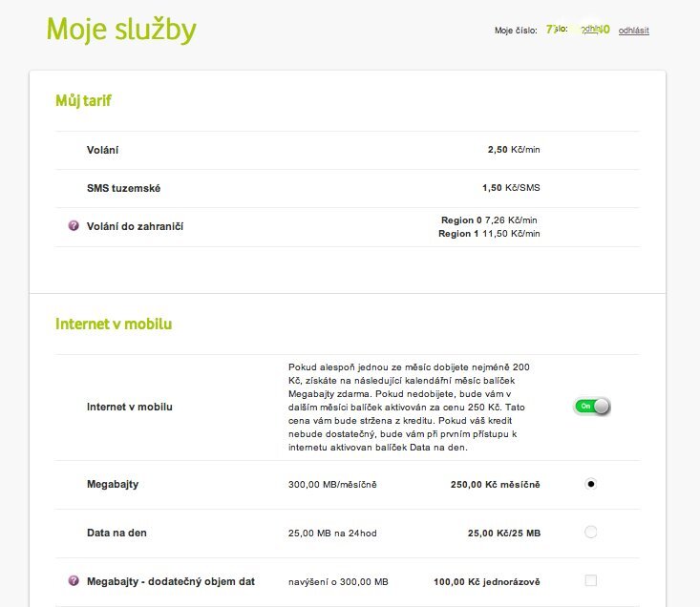Toggle the Internet v mobilu switch

(591, 407)
